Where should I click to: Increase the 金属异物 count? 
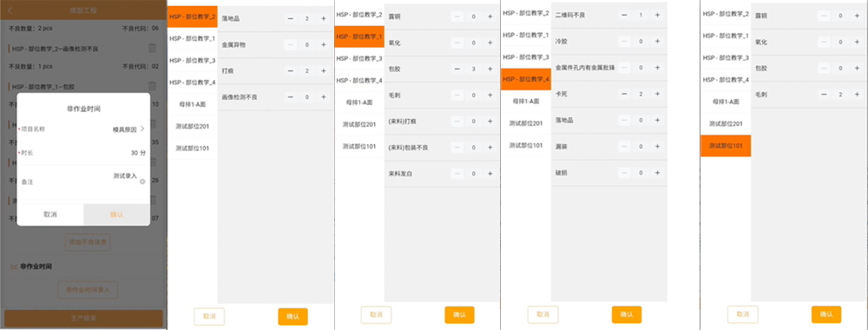click(323, 45)
